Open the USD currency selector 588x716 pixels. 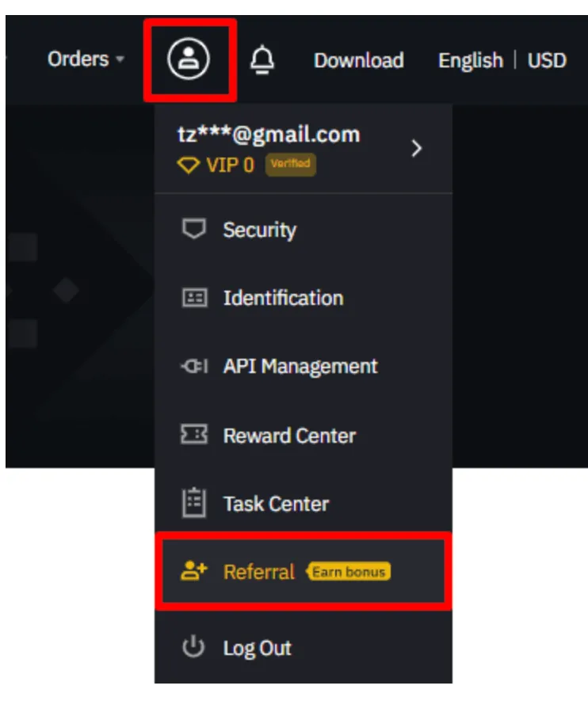pyautogui.click(x=547, y=60)
